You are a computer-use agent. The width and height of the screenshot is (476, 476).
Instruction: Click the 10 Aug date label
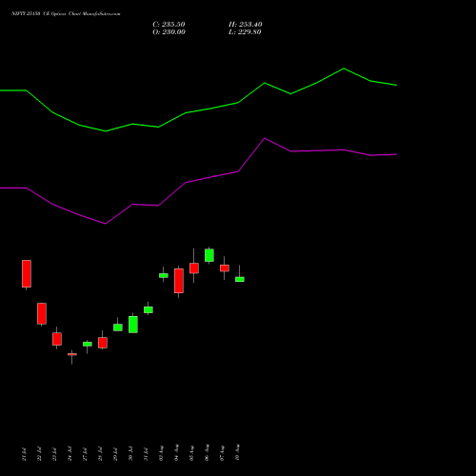point(237,452)
